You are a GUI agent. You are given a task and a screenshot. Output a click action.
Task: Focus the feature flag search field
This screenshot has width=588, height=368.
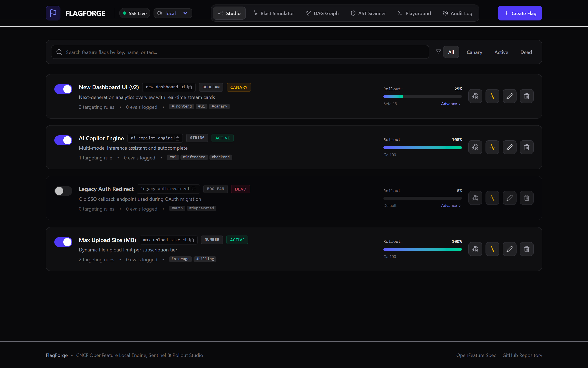[x=240, y=52]
